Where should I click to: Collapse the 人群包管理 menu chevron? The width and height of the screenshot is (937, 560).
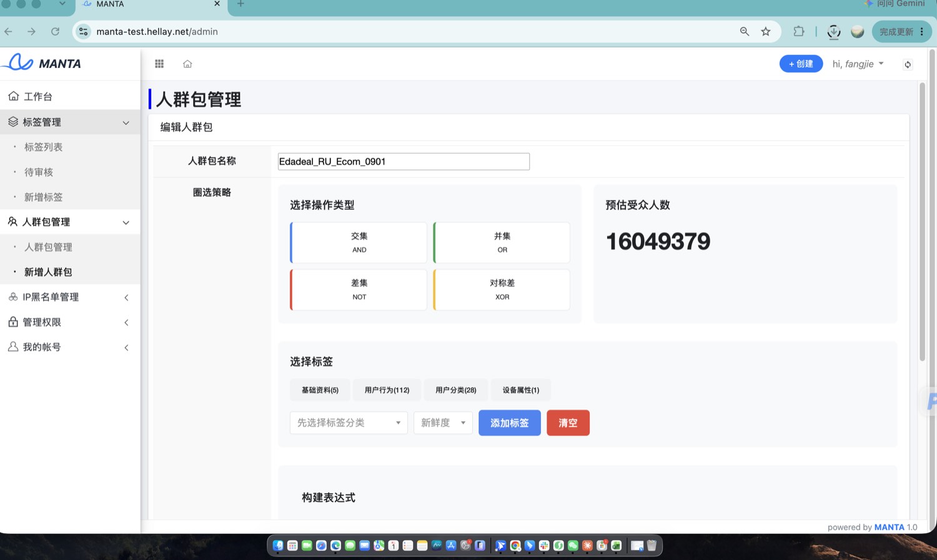(x=126, y=222)
